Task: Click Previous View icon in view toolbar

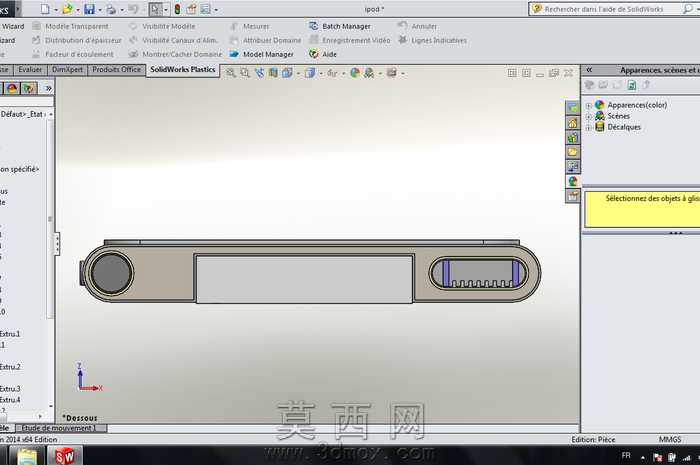Action: pyautogui.click(x=259, y=73)
